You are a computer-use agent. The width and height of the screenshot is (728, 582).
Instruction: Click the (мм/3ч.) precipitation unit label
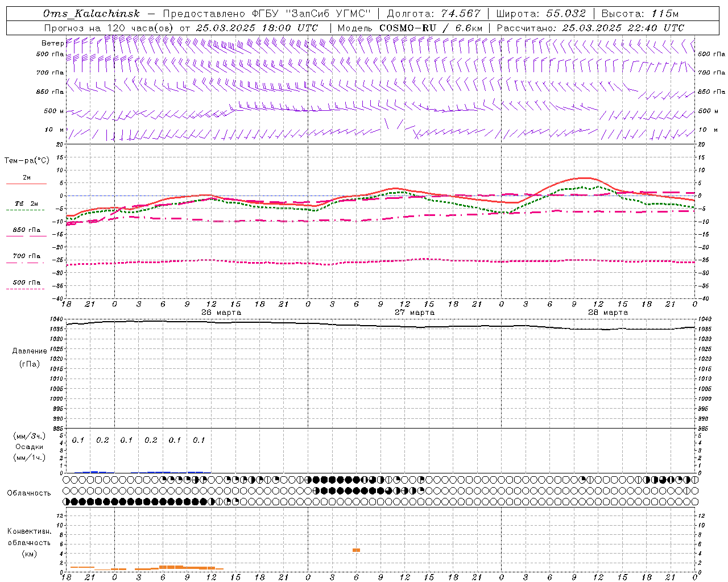30,436
